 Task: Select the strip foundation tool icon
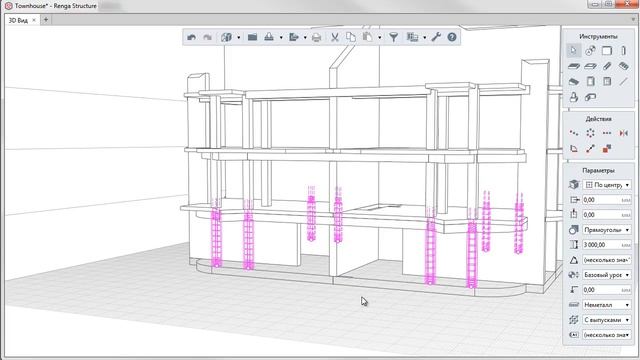[623, 66]
